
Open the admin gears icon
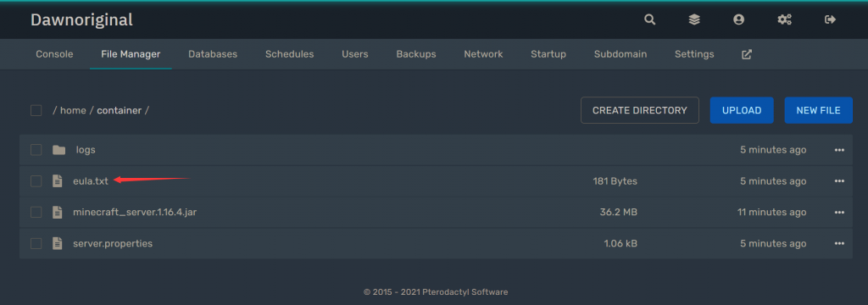[x=784, y=19]
